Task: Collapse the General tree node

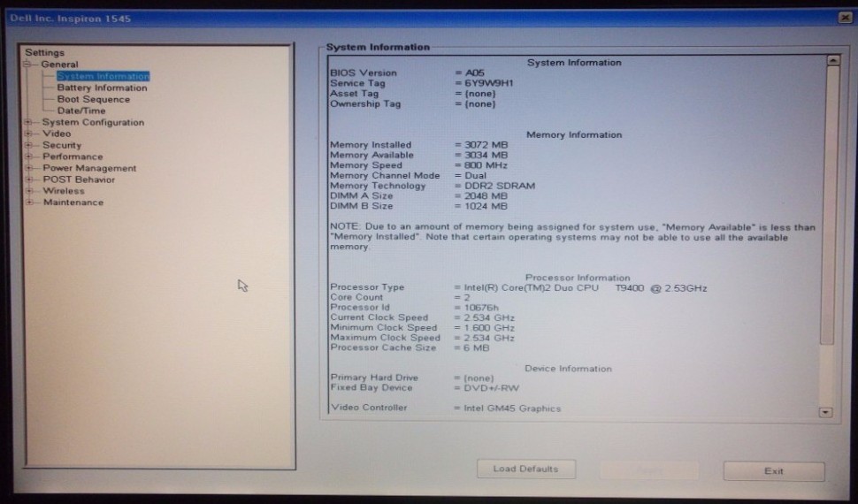Action: click(x=27, y=65)
